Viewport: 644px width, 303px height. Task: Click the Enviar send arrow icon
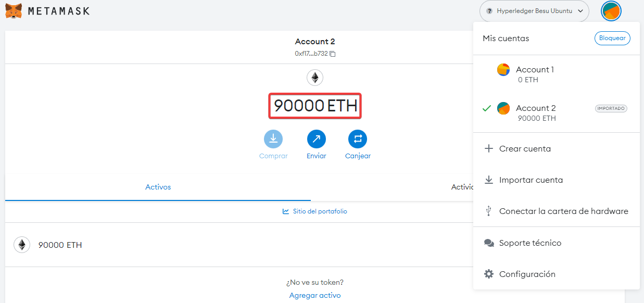[x=316, y=139]
